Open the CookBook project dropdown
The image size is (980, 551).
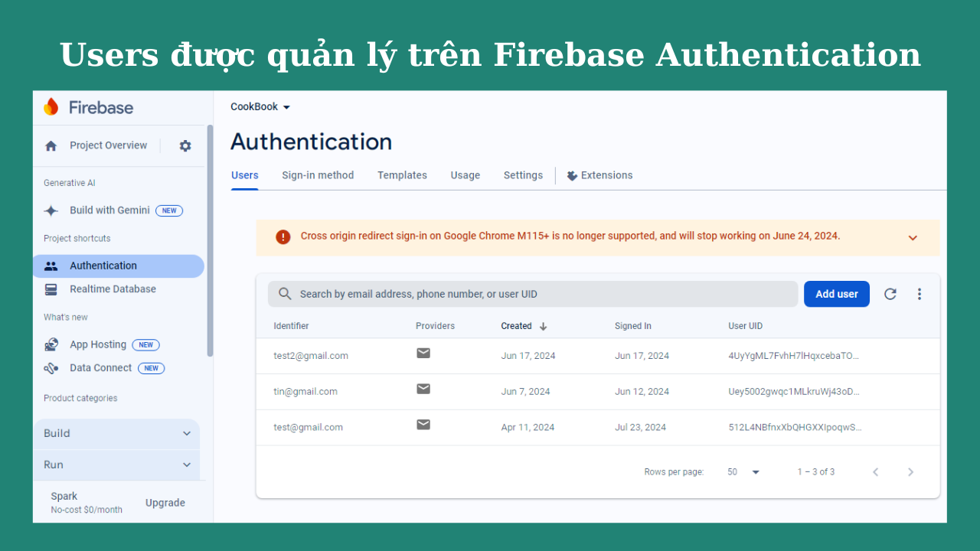260,107
